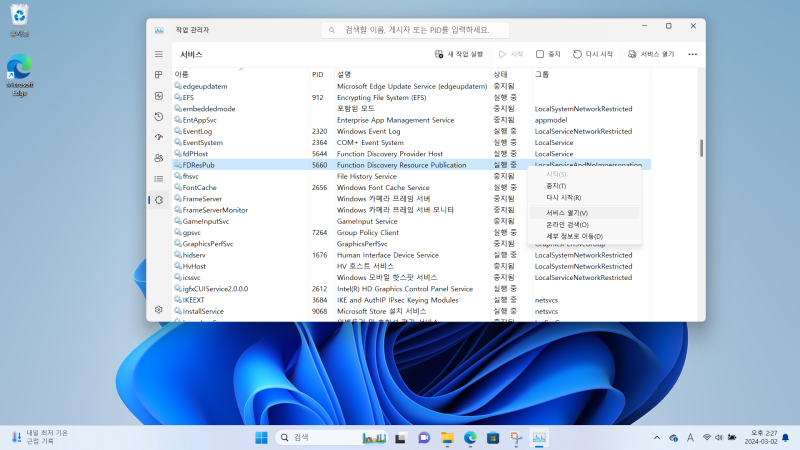Image resolution: width=800 pixels, height=450 pixels.
Task: Choose 서비스 열기(V) in the context menu
Action: coord(585,213)
